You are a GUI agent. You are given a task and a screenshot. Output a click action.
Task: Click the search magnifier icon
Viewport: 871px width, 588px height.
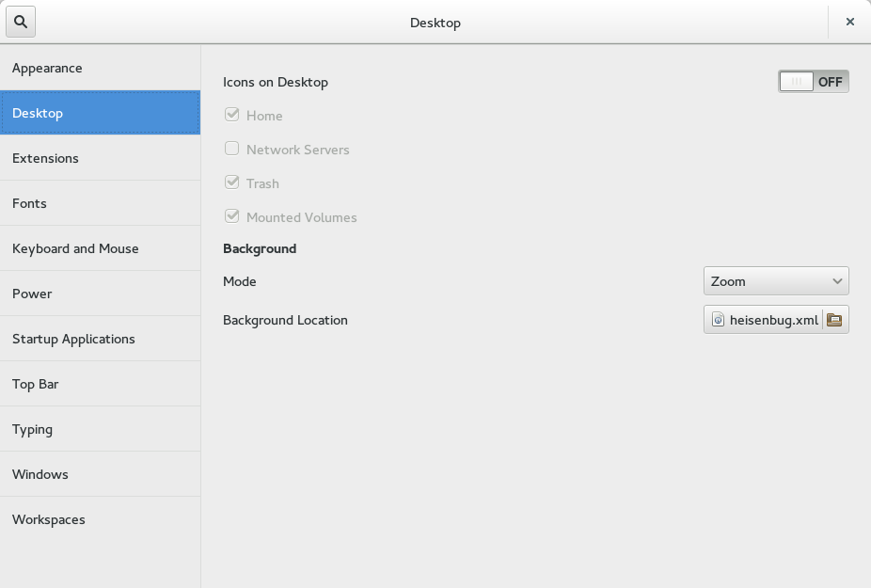[21, 22]
